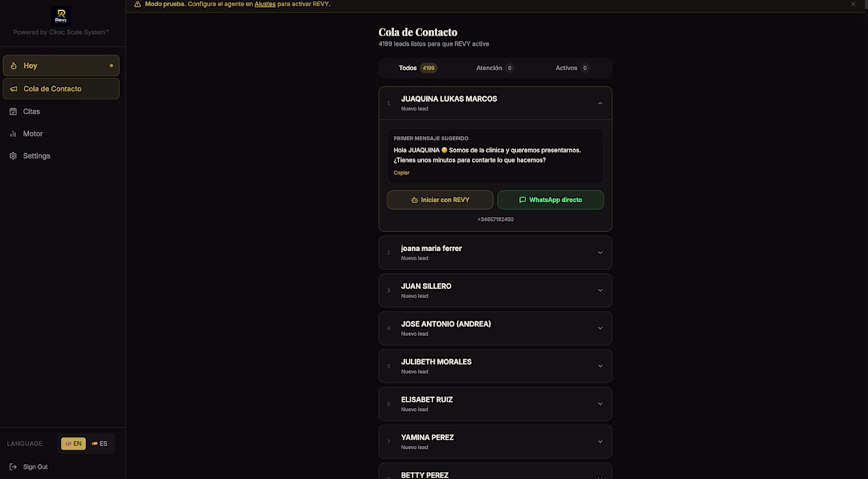Copy the suggested first message via Copiar
This screenshot has height=479, width=868.
tap(402, 173)
